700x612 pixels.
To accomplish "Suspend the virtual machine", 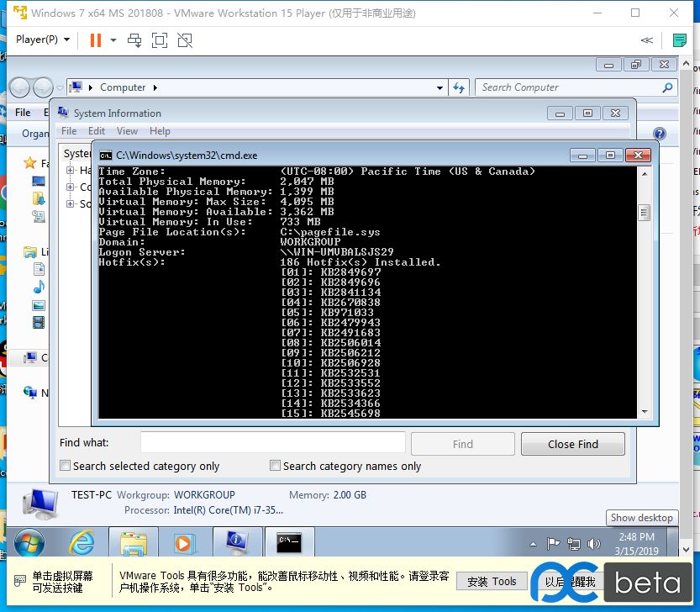I will pos(94,40).
